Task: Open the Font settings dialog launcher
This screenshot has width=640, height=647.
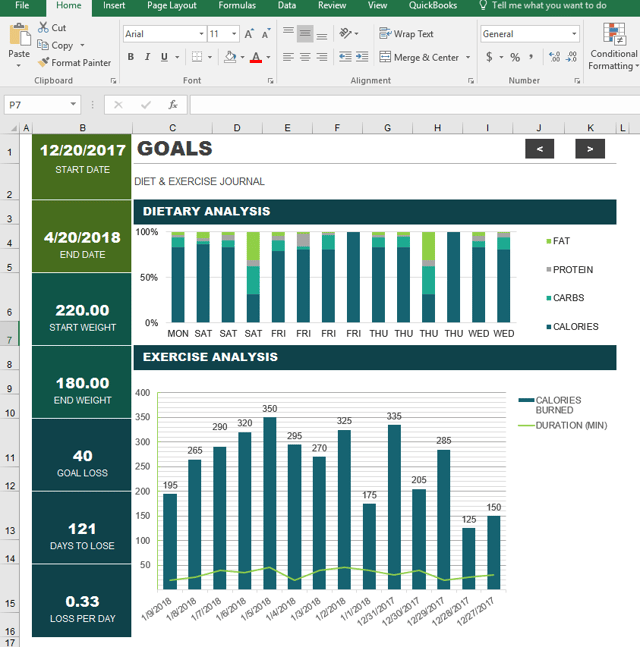Action: click(x=271, y=81)
